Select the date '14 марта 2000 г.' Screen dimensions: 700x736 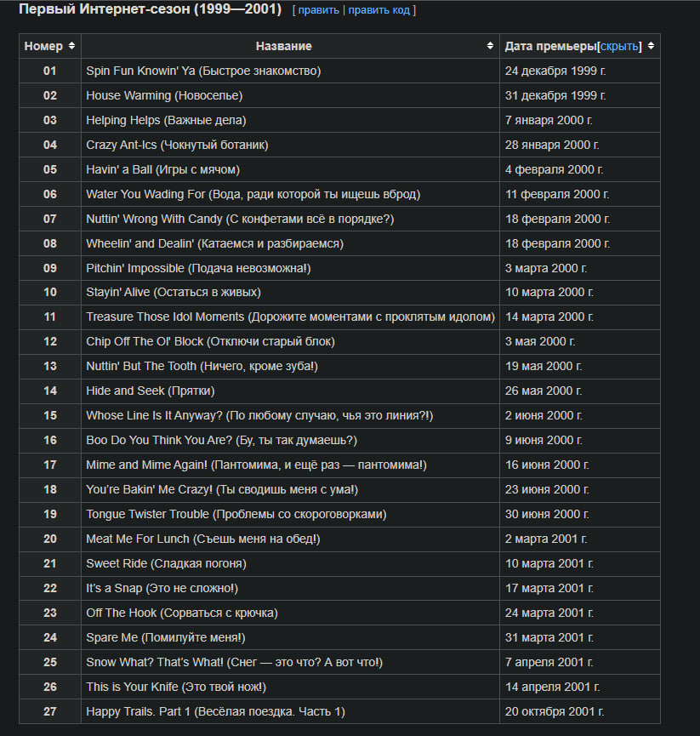coord(549,317)
